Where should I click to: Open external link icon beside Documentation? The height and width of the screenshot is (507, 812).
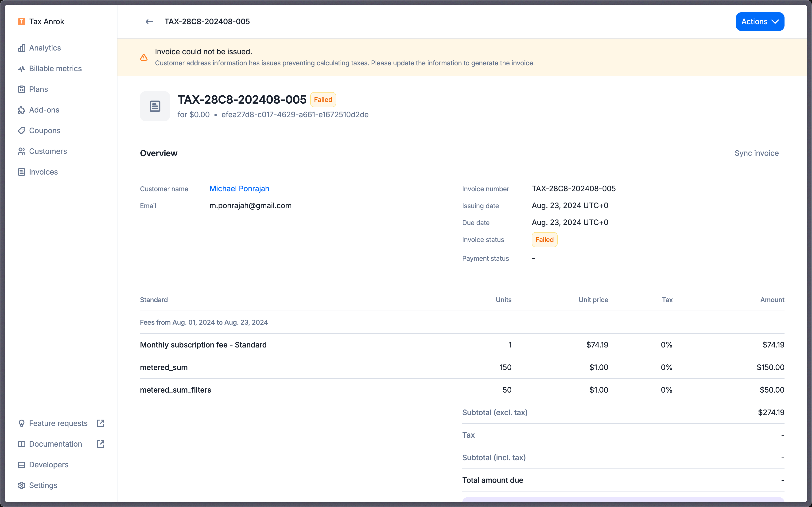pos(101,444)
